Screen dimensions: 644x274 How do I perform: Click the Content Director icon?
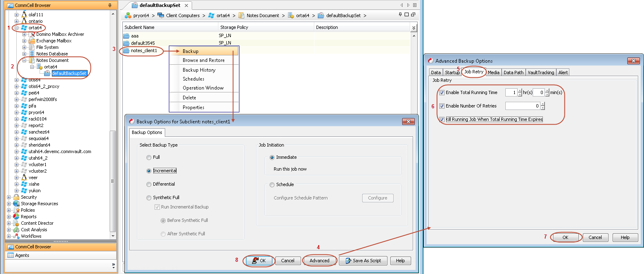(16, 223)
